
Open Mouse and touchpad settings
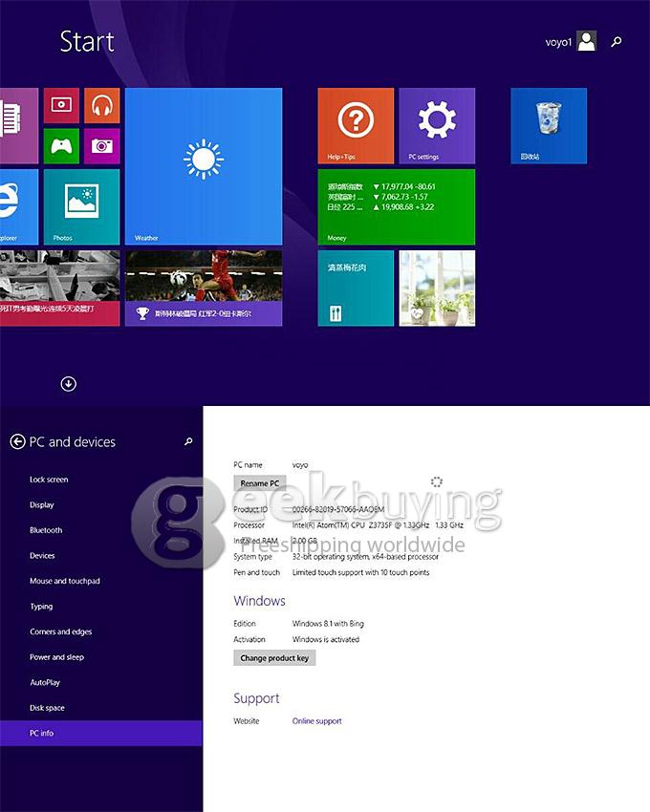[x=65, y=581]
